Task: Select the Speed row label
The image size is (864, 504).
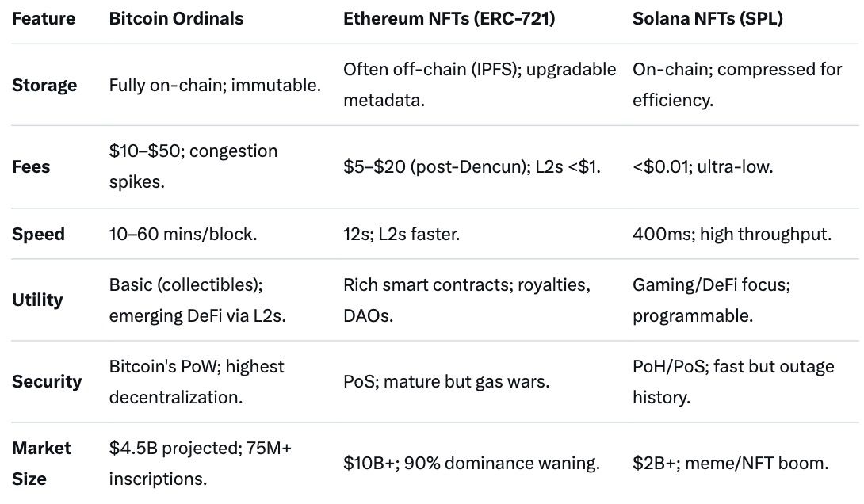Action: click(x=38, y=235)
